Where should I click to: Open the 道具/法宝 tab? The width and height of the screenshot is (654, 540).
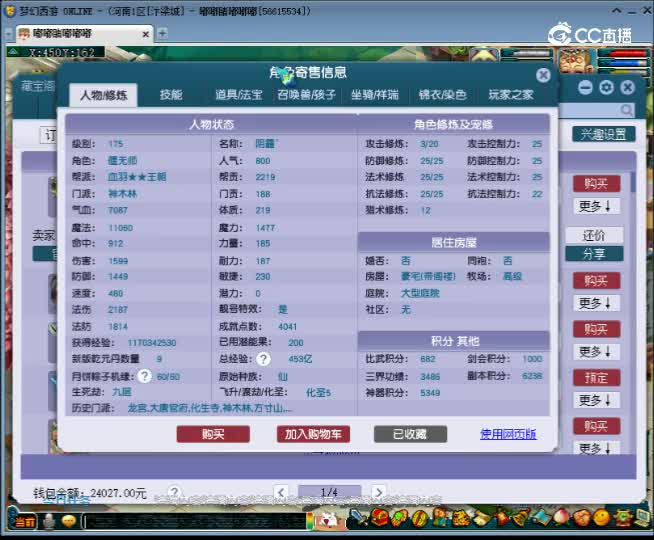click(x=239, y=95)
